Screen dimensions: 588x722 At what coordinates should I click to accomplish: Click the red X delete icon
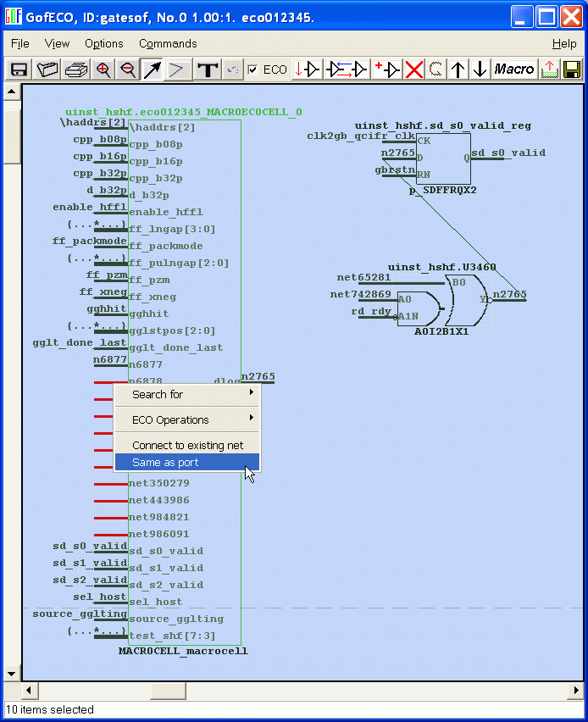coord(413,69)
